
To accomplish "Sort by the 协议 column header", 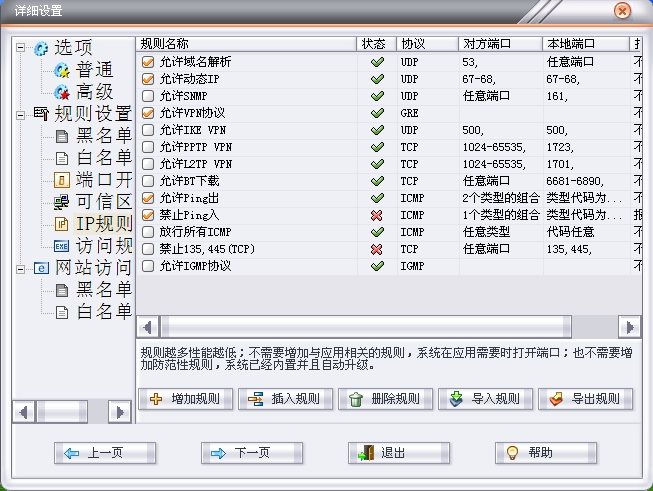I will pyautogui.click(x=427, y=44).
